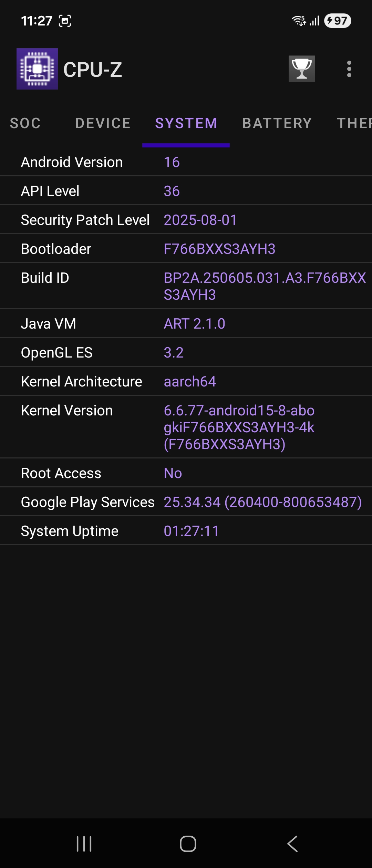Tap the Security Patch Level date
The height and width of the screenshot is (868, 372).
(x=200, y=220)
